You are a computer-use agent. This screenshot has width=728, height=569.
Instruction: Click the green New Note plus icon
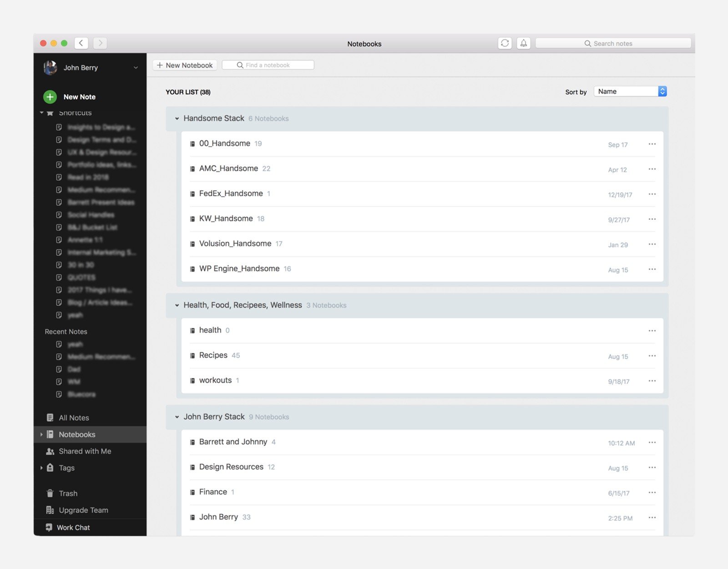click(50, 97)
